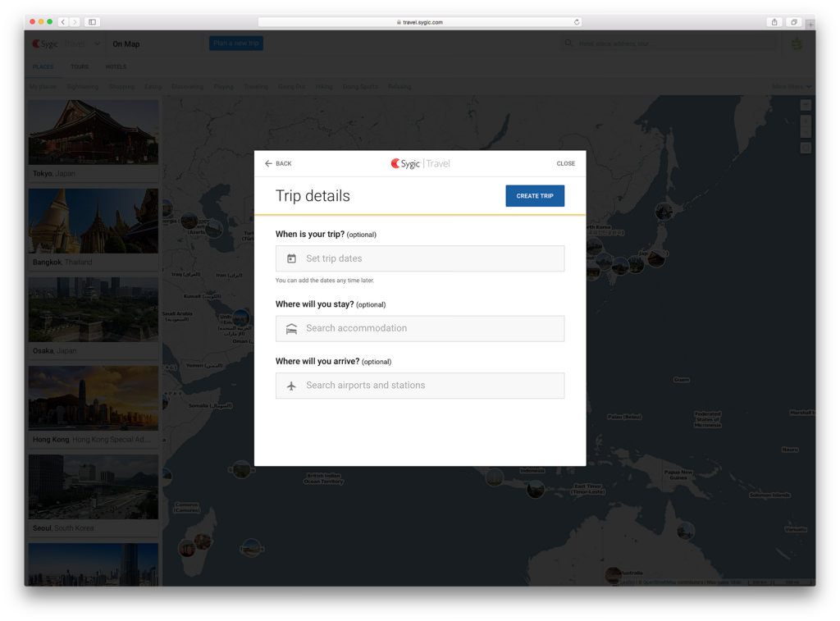Expand the dropdown chevron next to Sygic Travel
This screenshot has height=621, width=840.
pyautogui.click(x=97, y=44)
